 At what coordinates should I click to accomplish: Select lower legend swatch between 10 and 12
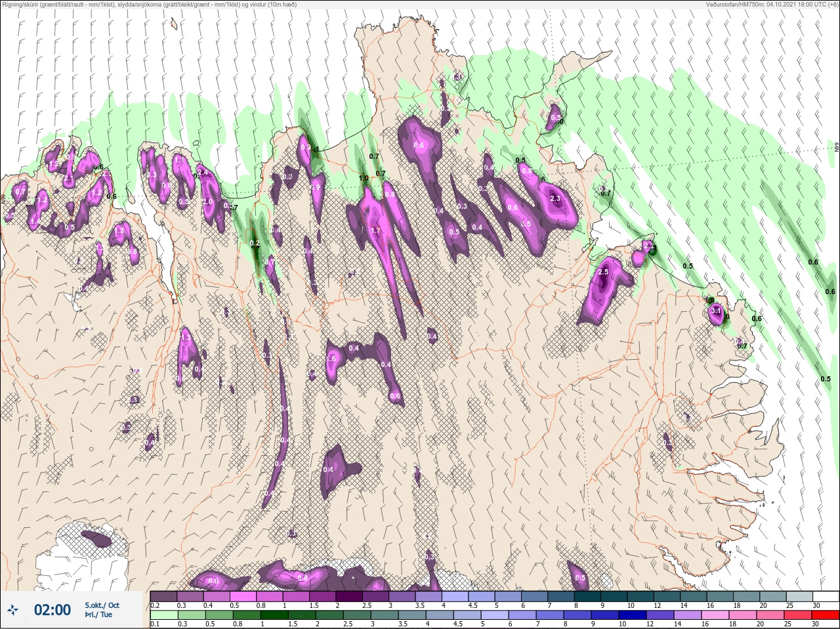[633, 615]
